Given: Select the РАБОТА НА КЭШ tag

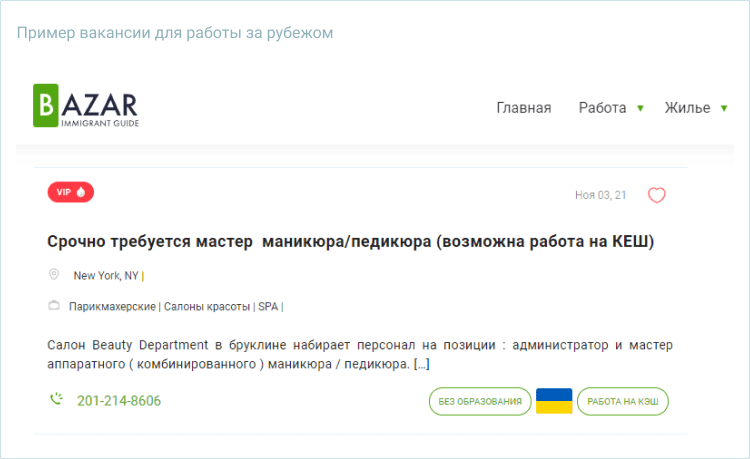Looking at the screenshot, I should (x=623, y=401).
